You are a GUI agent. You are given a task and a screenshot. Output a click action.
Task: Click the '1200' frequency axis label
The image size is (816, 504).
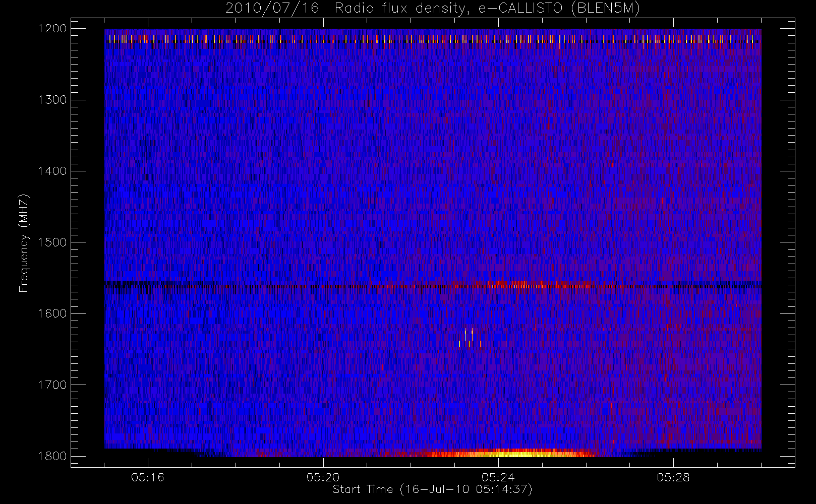52,29
